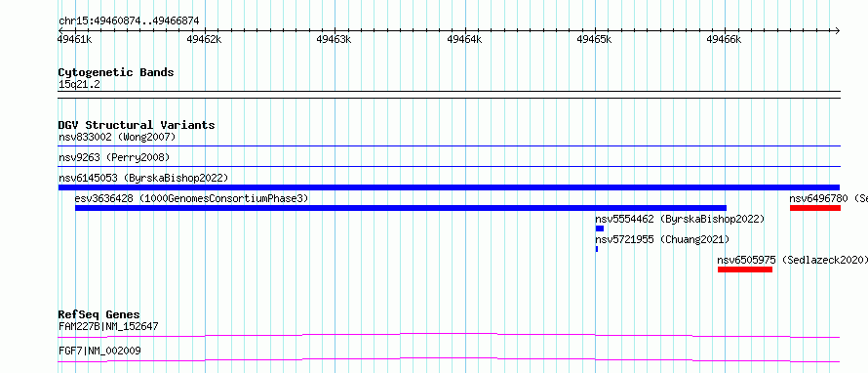Click the chr15:49460874..49466874 region label
868x373 pixels.
[129, 21]
